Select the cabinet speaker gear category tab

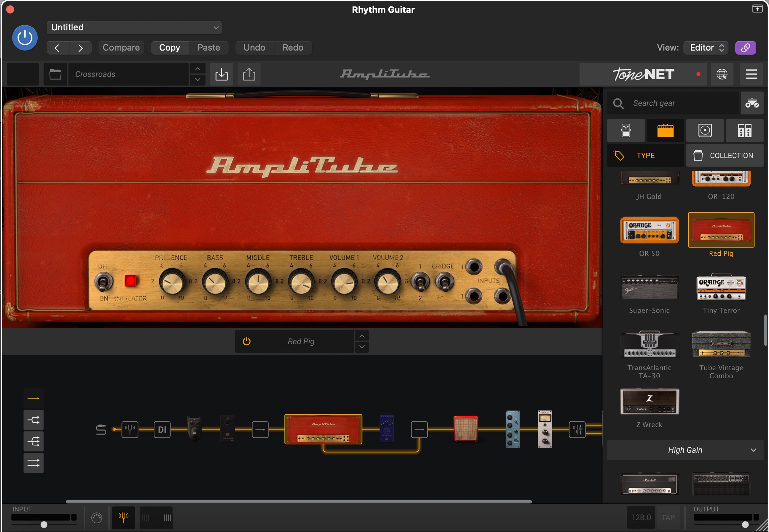pos(705,130)
